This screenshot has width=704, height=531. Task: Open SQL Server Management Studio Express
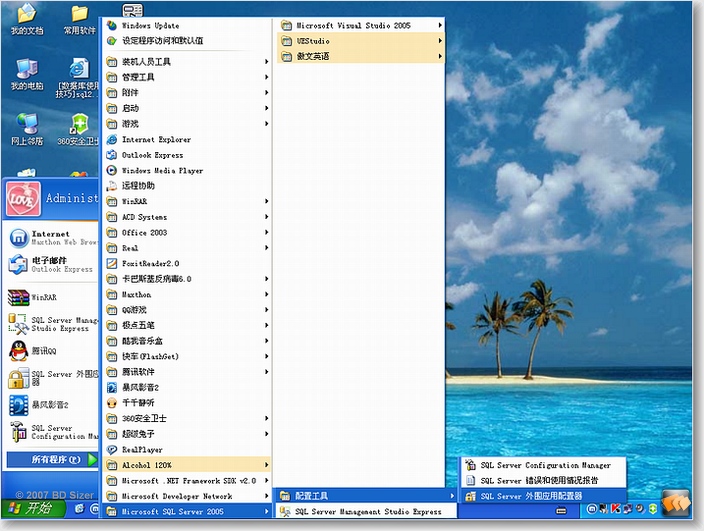tap(368, 512)
